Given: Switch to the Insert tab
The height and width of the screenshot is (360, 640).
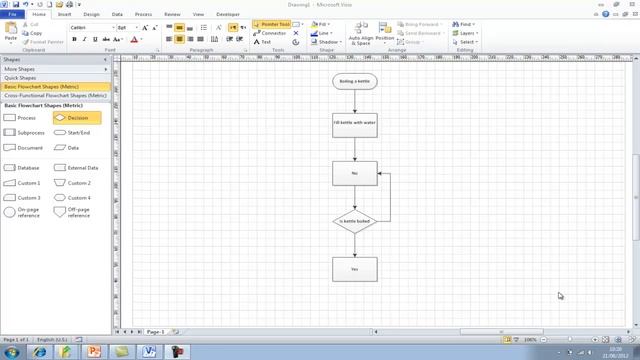Looking at the screenshot, I should click(64, 14).
